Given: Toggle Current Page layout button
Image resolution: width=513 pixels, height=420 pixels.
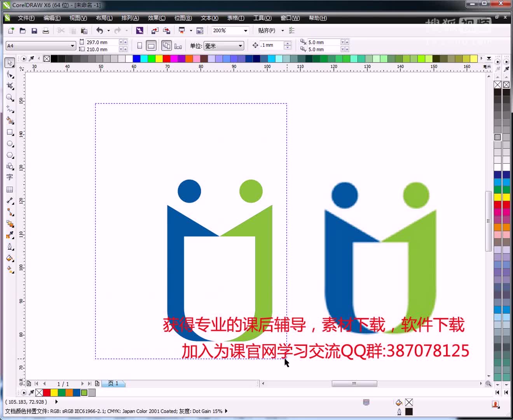Looking at the screenshot, I should [x=178, y=46].
